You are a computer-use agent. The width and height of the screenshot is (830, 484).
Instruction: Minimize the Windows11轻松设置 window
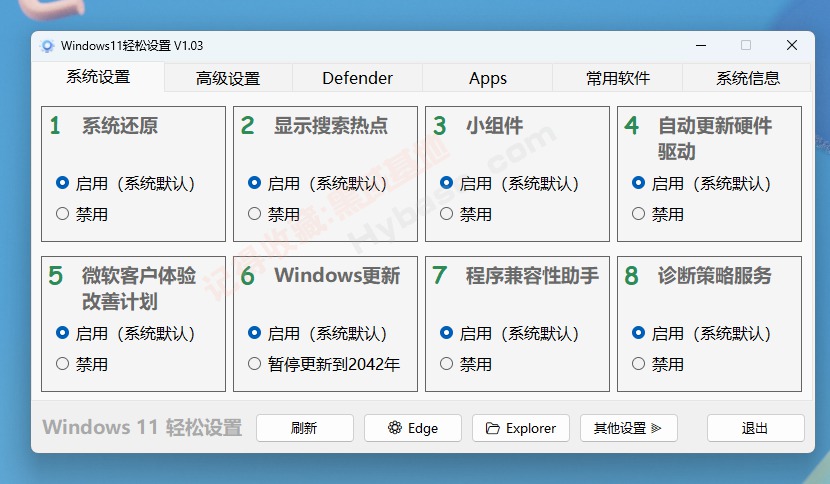(701, 46)
